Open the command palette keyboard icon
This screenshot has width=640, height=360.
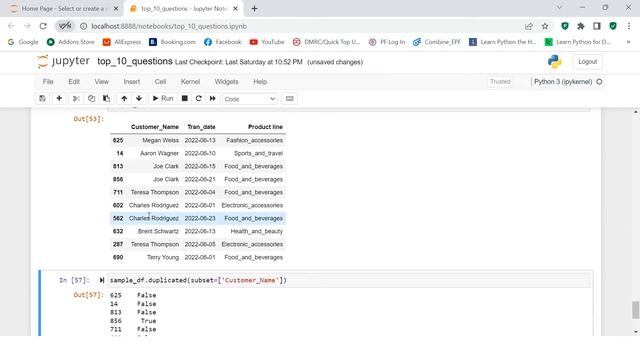pyautogui.click(x=289, y=99)
